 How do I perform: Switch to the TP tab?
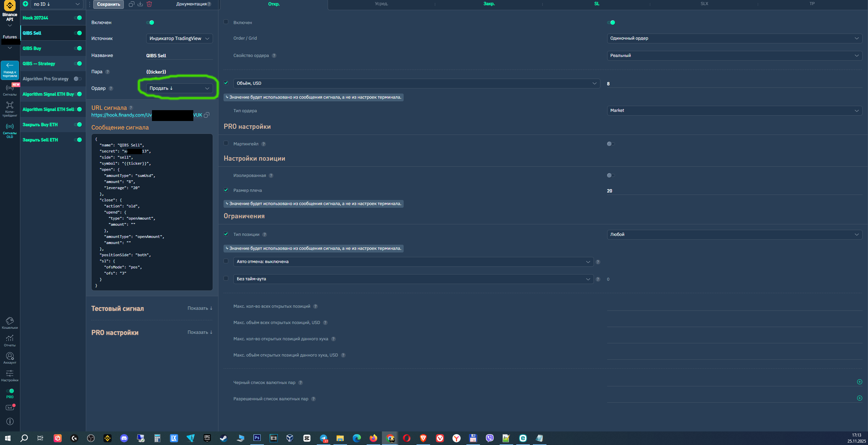pos(812,4)
